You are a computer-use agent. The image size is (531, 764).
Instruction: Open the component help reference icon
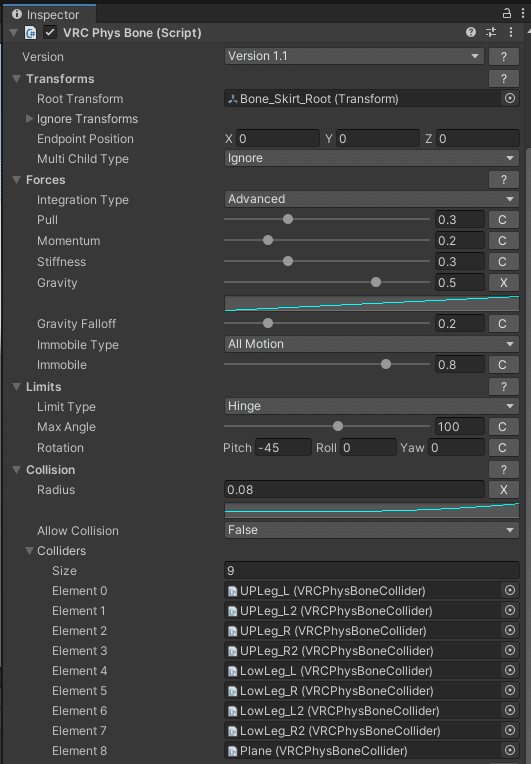click(x=471, y=32)
